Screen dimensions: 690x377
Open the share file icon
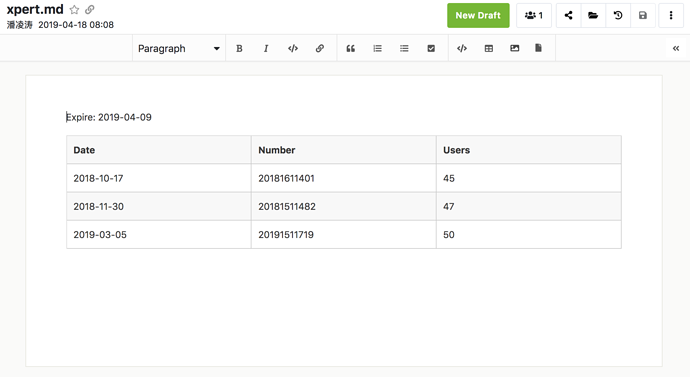point(569,15)
